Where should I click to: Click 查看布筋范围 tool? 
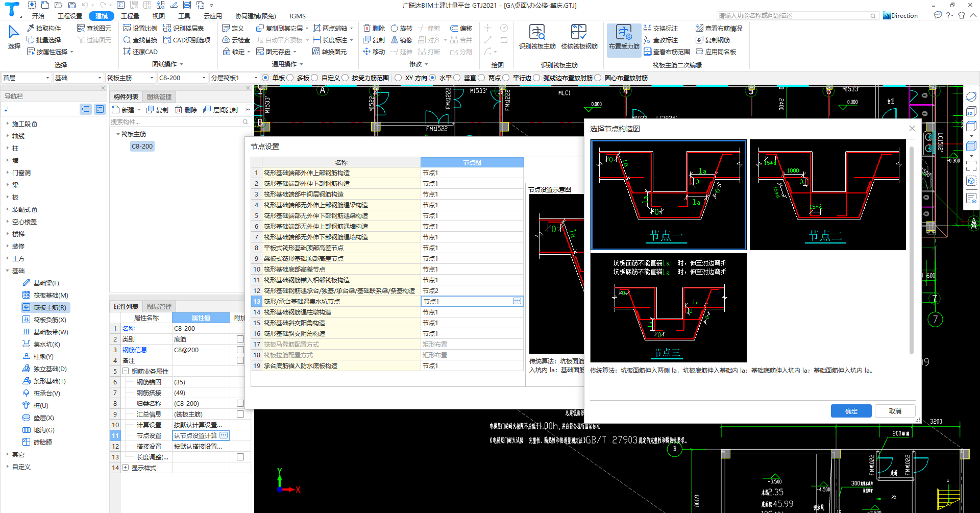point(667,52)
